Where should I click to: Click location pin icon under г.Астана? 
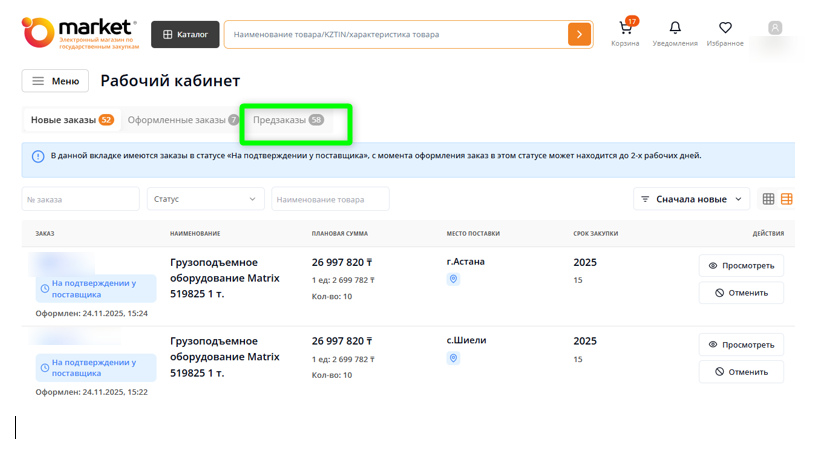(x=453, y=279)
